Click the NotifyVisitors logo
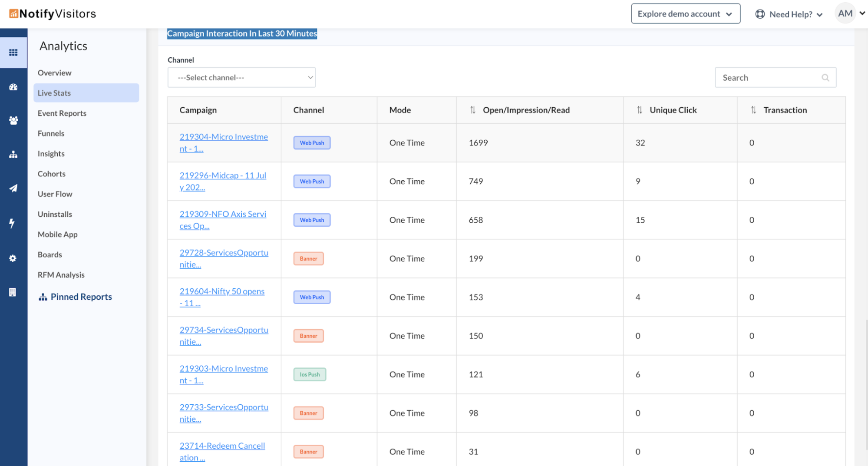 pos(53,14)
